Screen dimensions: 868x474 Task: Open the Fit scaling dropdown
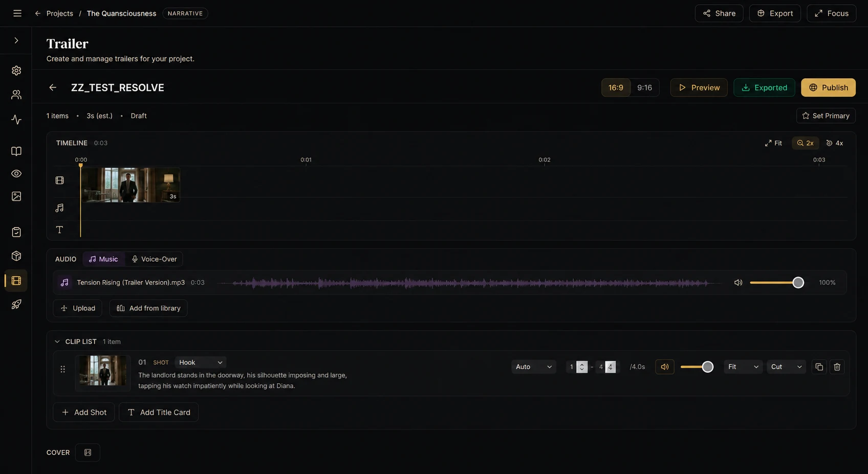pyautogui.click(x=743, y=367)
